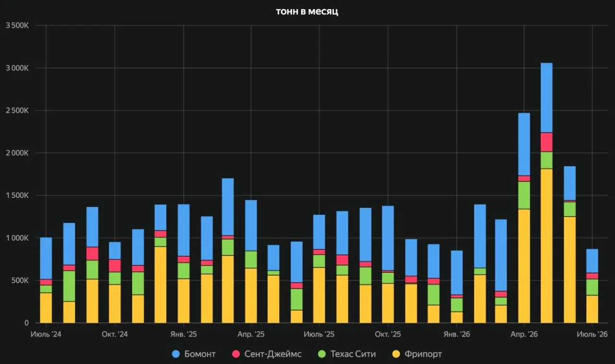Screen dimensions: 615x364
Task: Click the green Техас Сити legend dot
Action: [x=321, y=354]
